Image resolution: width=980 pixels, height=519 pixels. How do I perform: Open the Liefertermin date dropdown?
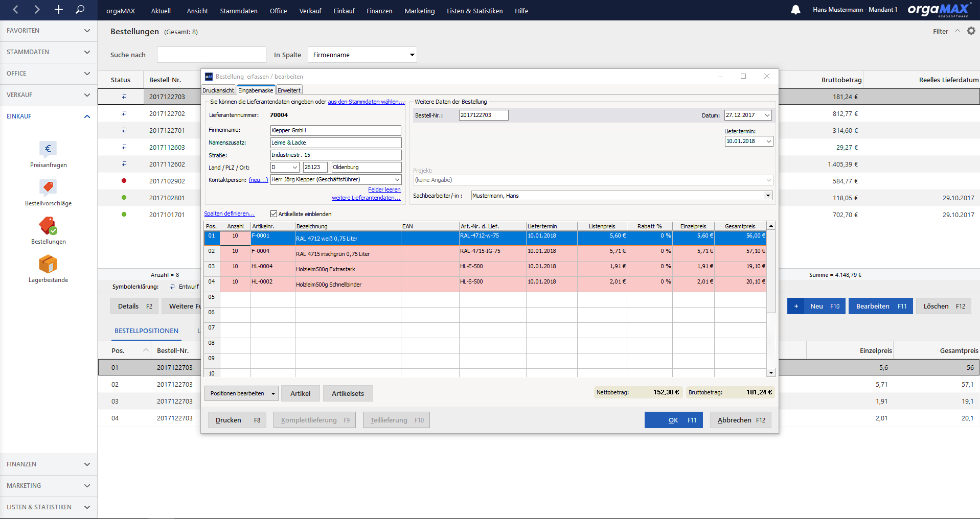768,141
